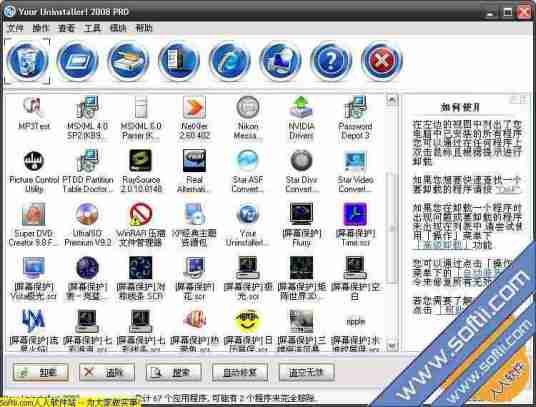The width and height of the screenshot is (536, 407).
Task: Select the [屏幕保护] 花.scr screensaver entry
Action: point(194,278)
